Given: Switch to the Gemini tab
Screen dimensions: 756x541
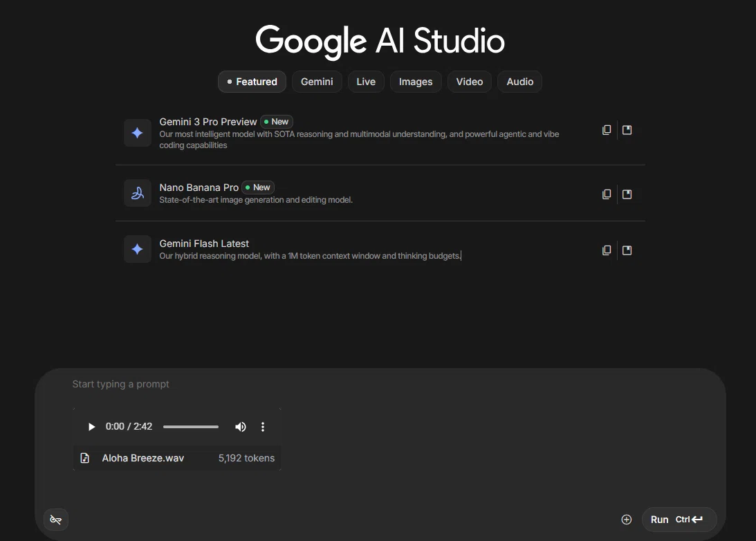Looking at the screenshot, I should click(317, 82).
